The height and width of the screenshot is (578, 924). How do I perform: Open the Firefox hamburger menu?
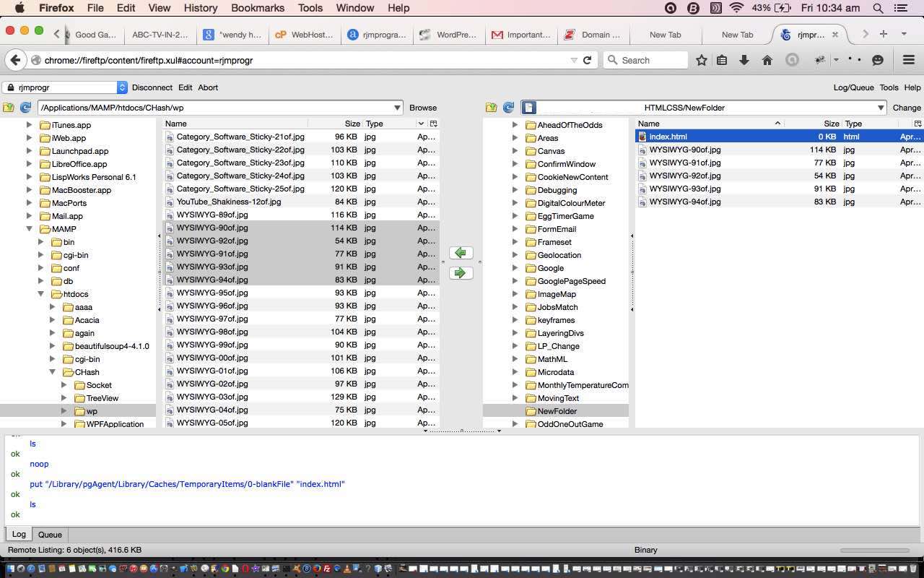909,60
